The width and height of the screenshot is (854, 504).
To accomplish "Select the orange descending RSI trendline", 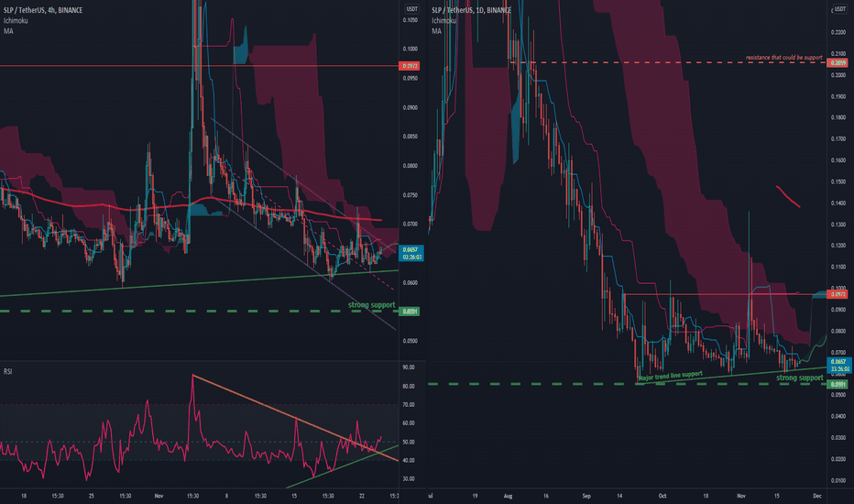I will [x=295, y=419].
